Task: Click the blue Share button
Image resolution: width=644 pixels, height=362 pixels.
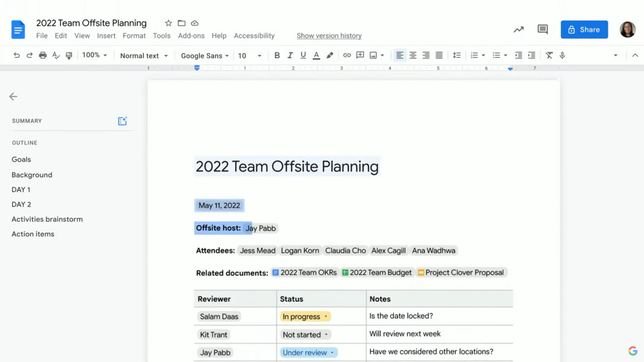Action: point(584,30)
